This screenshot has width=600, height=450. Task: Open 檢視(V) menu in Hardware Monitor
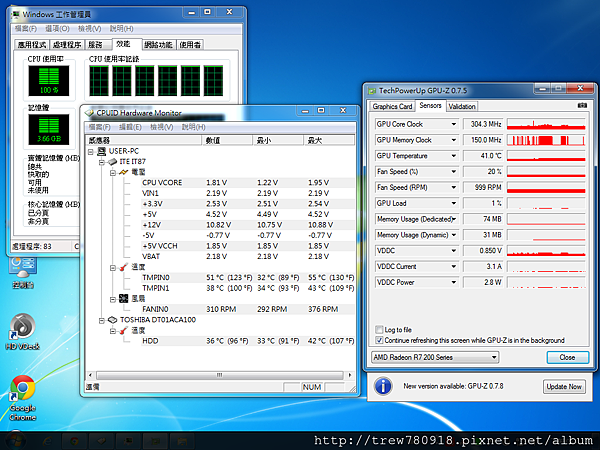click(x=162, y=127)
